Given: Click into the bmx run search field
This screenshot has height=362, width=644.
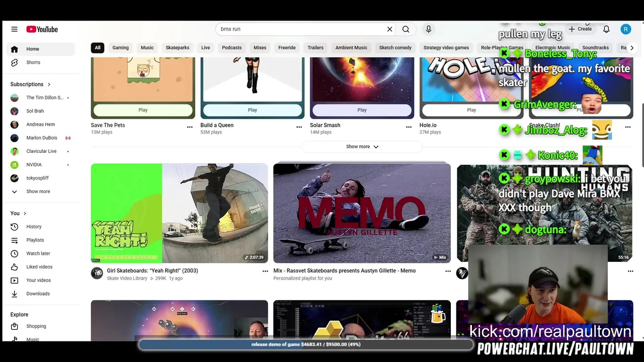Looking at the screenshot, I should [x=301, y=29].
